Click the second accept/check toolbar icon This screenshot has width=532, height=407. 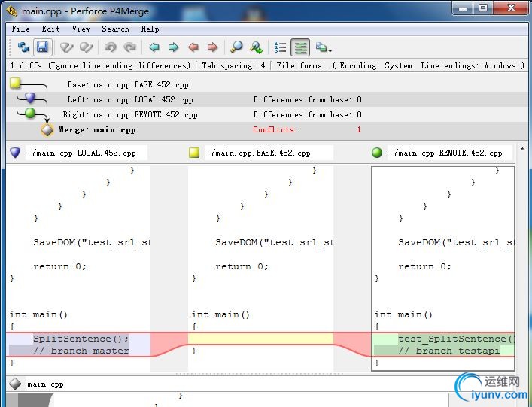point(87,47)
